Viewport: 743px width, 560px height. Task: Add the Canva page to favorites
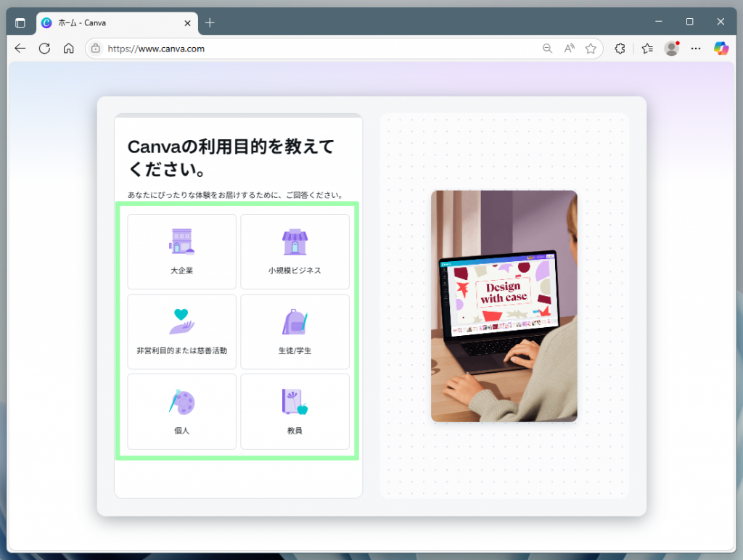pyautogui.click(x=591, y=49)
